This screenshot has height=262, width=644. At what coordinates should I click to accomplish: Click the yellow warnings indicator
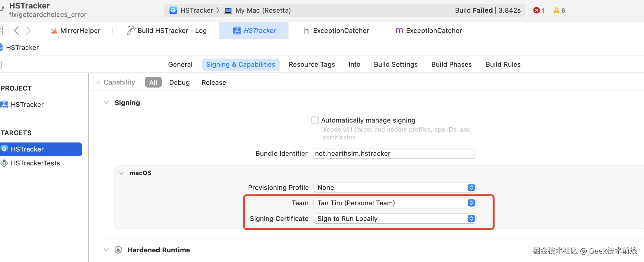(x=559, y=10)
